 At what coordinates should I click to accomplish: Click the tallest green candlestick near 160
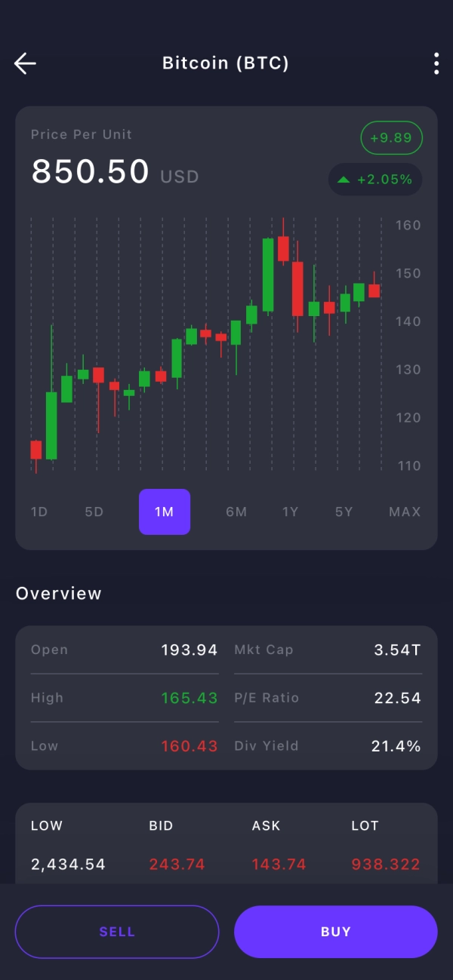coord(268,275)
